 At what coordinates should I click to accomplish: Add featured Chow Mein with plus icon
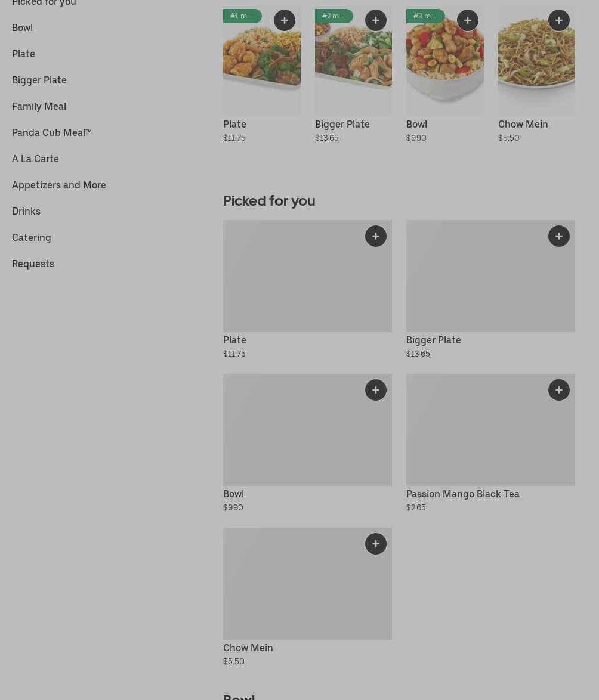point(559,20)
